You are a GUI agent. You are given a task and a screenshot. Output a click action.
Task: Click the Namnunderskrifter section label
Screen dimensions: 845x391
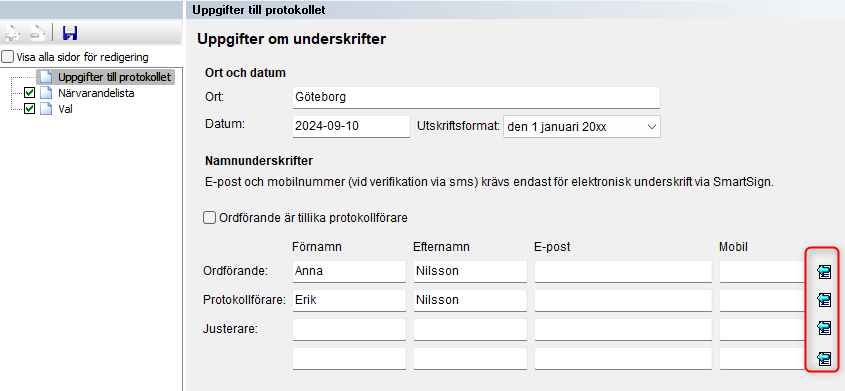[259, 160]
